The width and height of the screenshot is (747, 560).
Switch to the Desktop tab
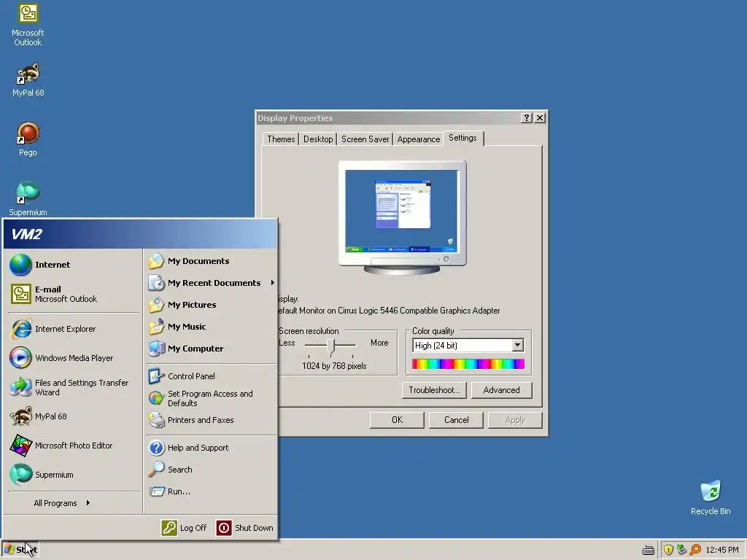pyautogui.click(x=318, y=139)
